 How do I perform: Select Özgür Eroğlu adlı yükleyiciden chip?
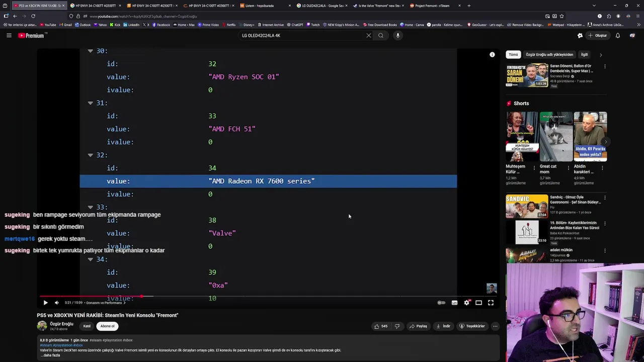pyautogui.click(x=549, y=54)
